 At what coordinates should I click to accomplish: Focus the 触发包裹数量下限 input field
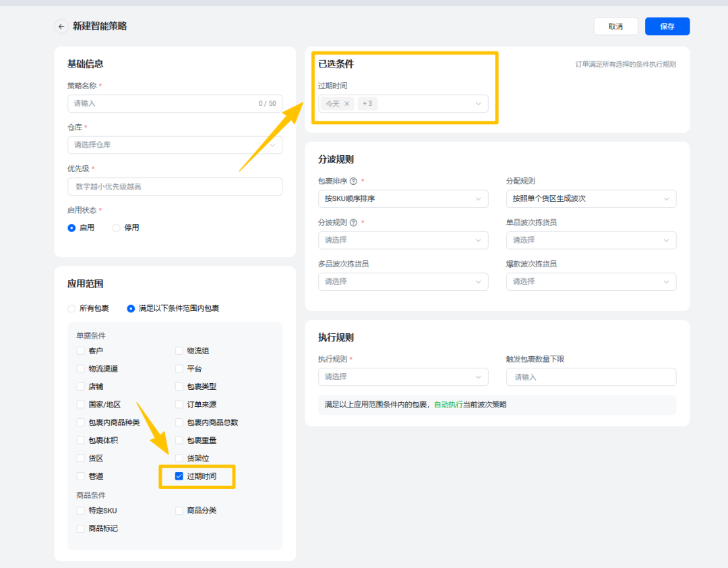(590, 377)
